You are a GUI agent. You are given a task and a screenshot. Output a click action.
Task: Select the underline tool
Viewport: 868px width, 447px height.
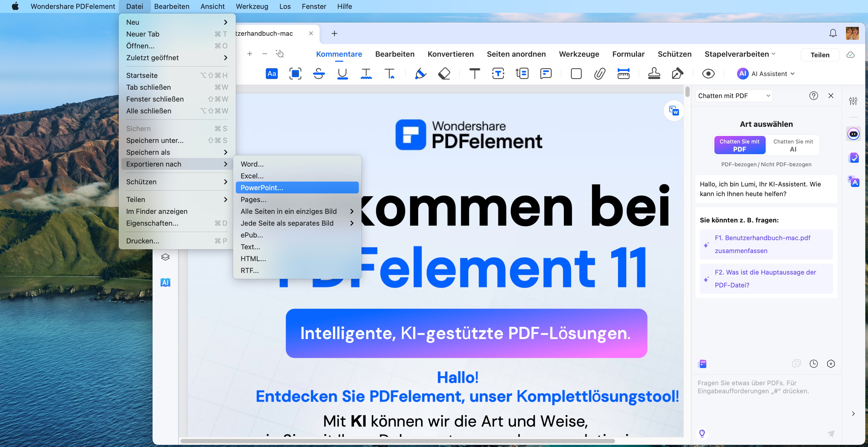342,74
